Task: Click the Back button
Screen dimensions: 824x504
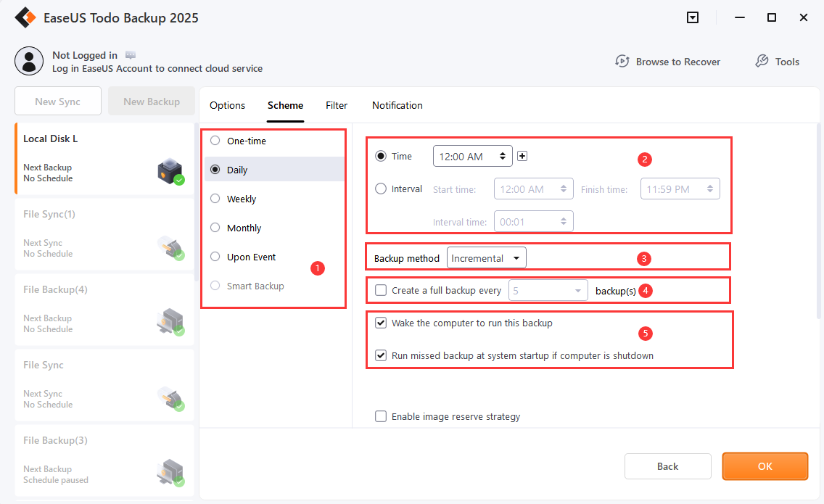Action: (x=667, y=466)
